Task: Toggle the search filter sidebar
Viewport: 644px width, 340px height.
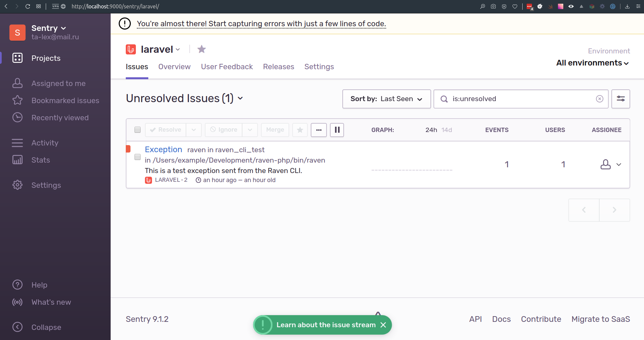Action: click(621, 99)
